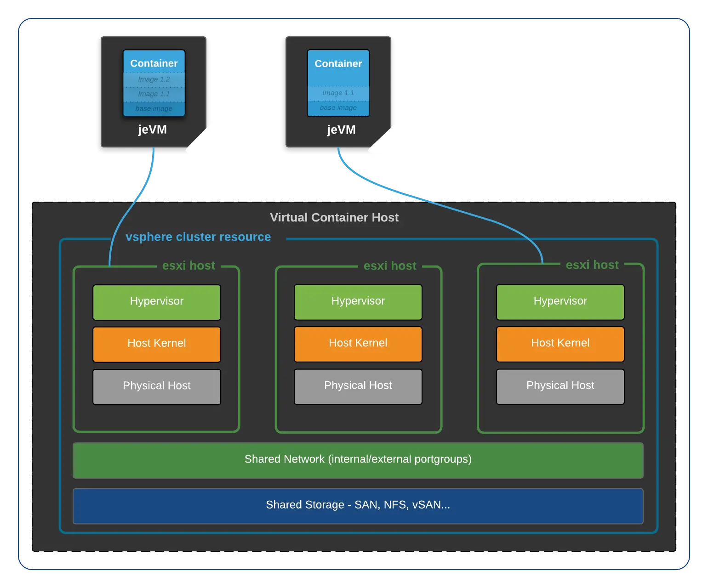Select the 'Image 1.2' layer
Viewport: 708px width, 588px height.
point(154,79)
